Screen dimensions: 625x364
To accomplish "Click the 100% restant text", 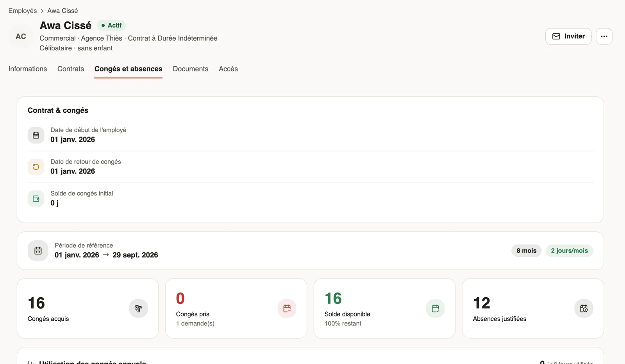I will click(343, 323).
